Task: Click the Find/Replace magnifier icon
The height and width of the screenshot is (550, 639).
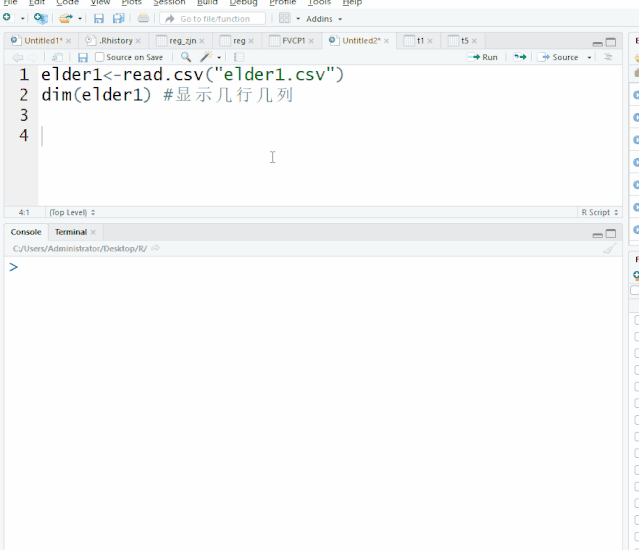Action: 186,57
